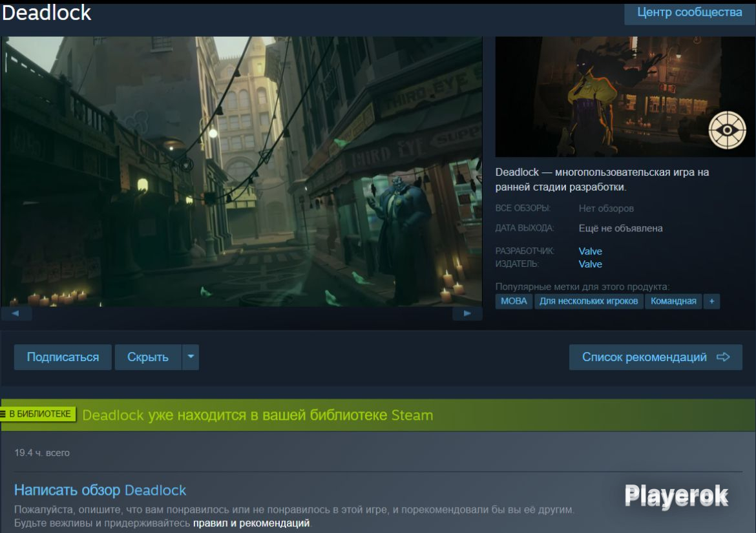Select the Командная tag
Screen dimensions: 756x533
tap(673, 301)
